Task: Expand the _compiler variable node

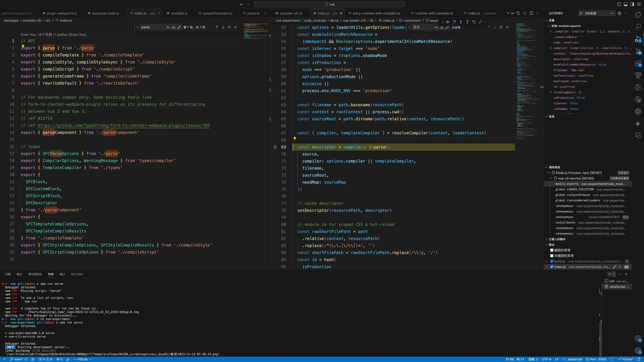Action: 551,31
